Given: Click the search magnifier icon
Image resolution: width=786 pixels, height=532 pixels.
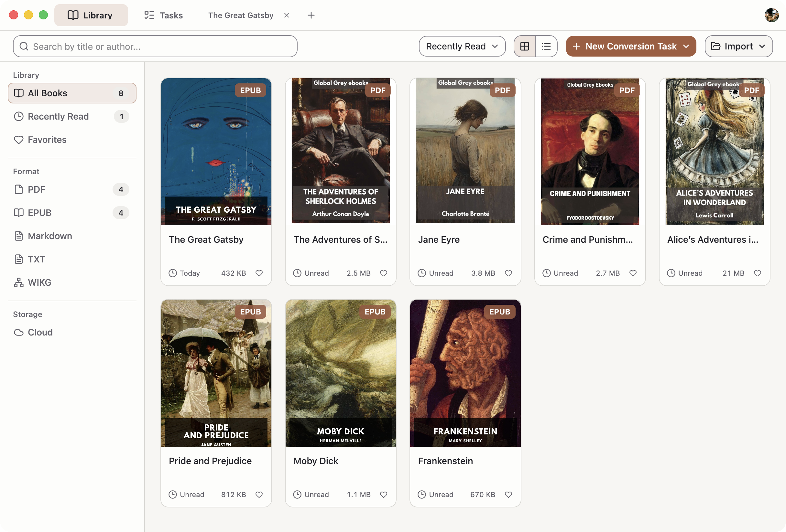Looking at the screenshot, I should [x=24, y=46].
